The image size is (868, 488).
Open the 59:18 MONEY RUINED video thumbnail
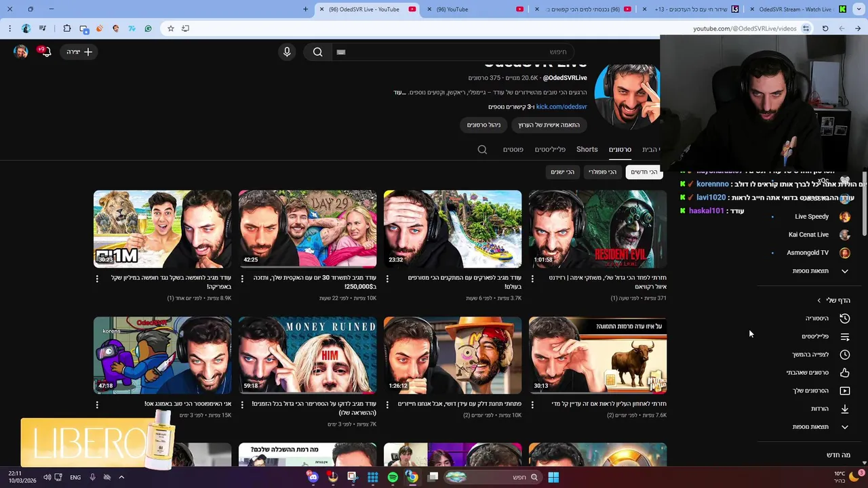pyautogui.click(x=307, y=355)
